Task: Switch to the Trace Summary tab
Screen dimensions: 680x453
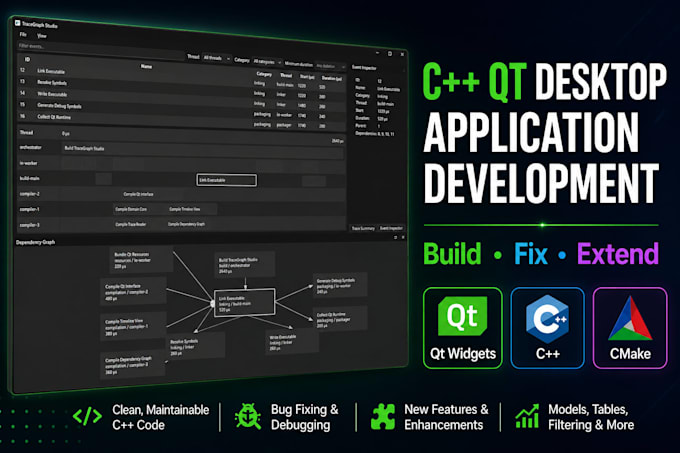Action: [363, 228]
